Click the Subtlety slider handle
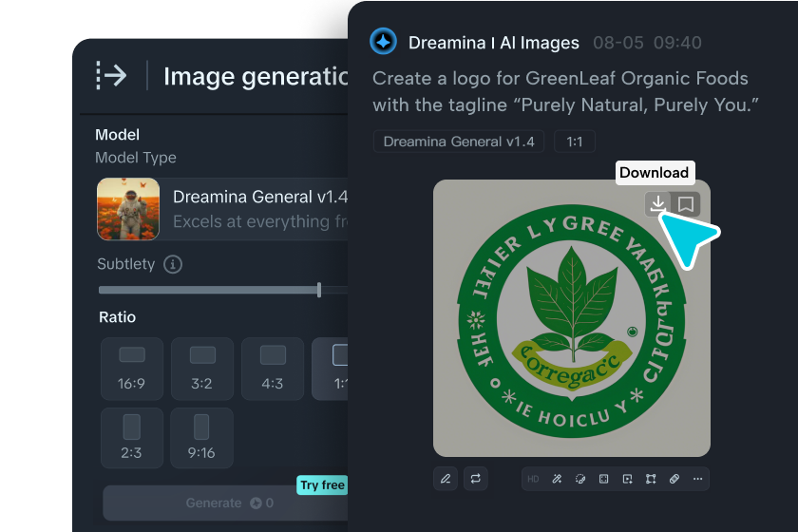Image resolution: width=798 pixels, height=532 pixels. click(319, 290)
